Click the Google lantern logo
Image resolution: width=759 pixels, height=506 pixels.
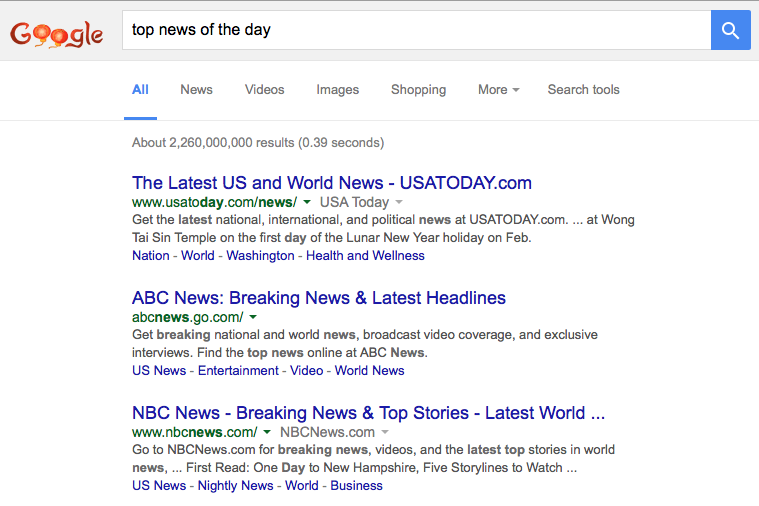(x=57, y=33)
